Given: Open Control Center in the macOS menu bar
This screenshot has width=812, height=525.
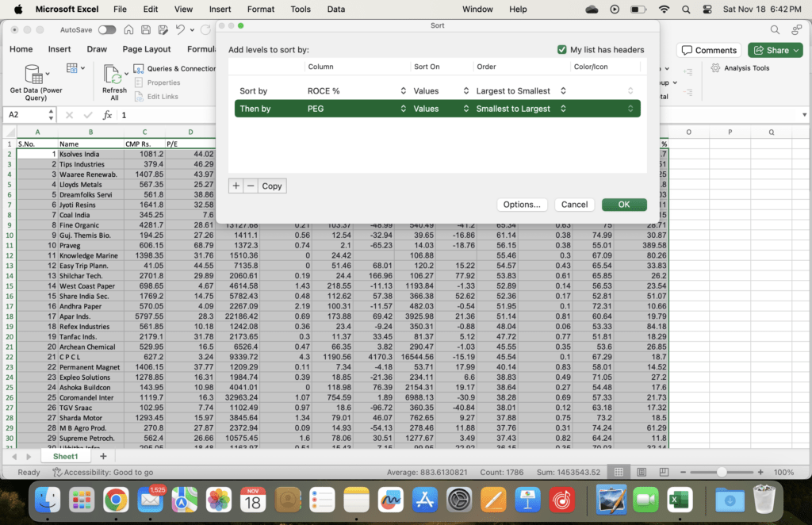Looking at the screenshot, I should tap(707, 10).
